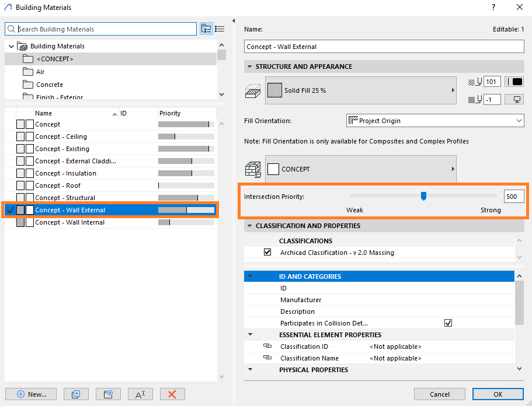Viewport: 532px width, 406px height.
Task: Open the Solid Fill 25 % fill picker
Action: point(361,90)
